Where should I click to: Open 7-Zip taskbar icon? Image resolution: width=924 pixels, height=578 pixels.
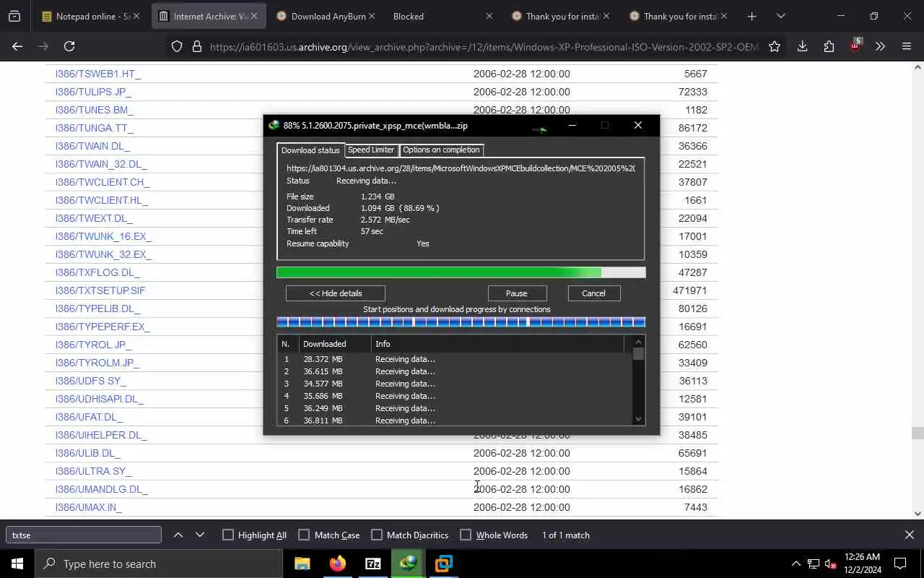[373, 564]
